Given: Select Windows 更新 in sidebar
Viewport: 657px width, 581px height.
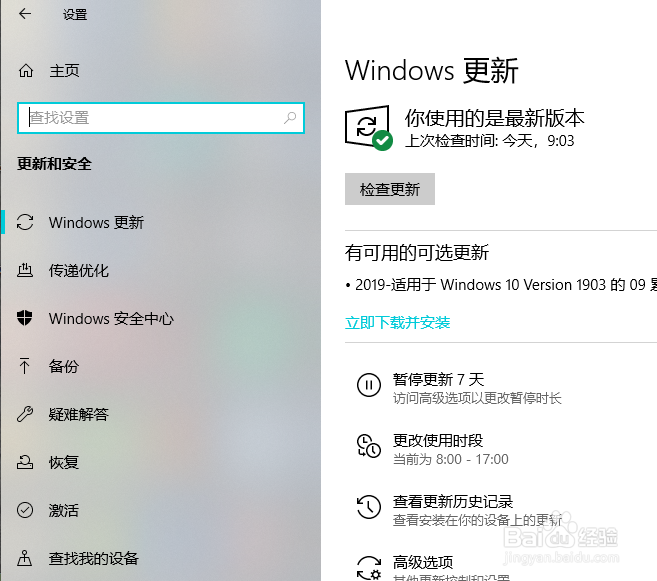Looking at the screenshot, I should click(96, 222).
